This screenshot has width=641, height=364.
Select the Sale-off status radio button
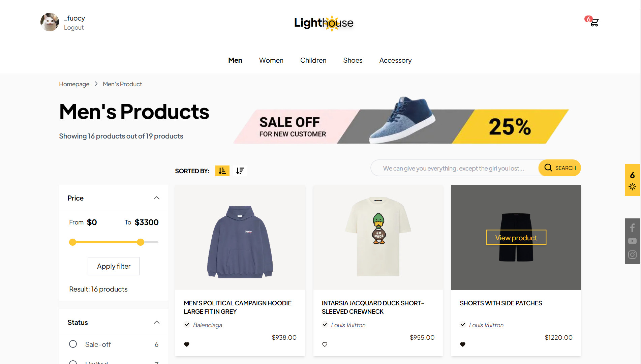(x=73, y=344)
